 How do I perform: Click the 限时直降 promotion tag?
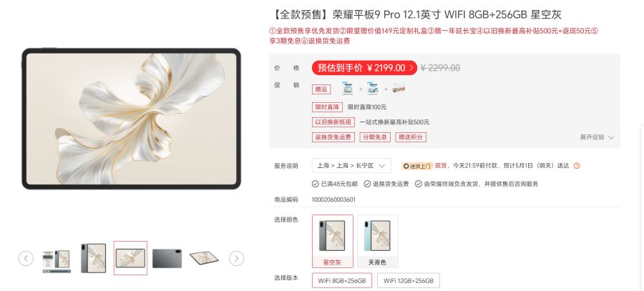[327, 107]
